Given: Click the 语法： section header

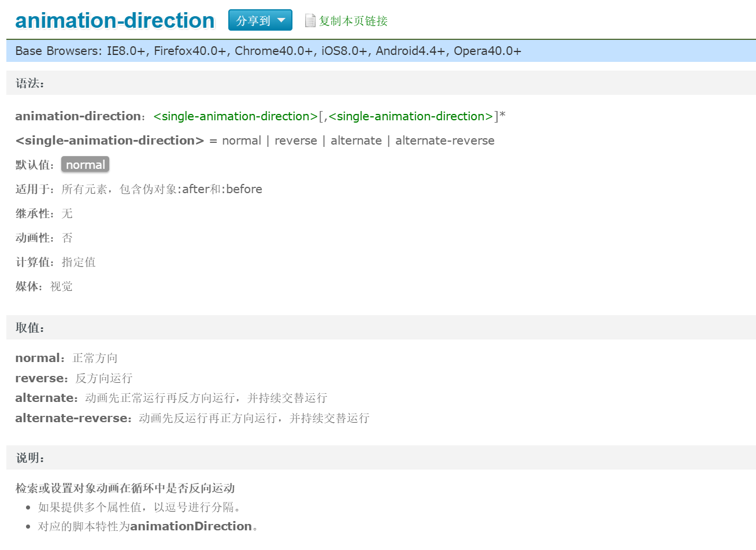Looking at the screenshot, I should click(x=381, y=83).
